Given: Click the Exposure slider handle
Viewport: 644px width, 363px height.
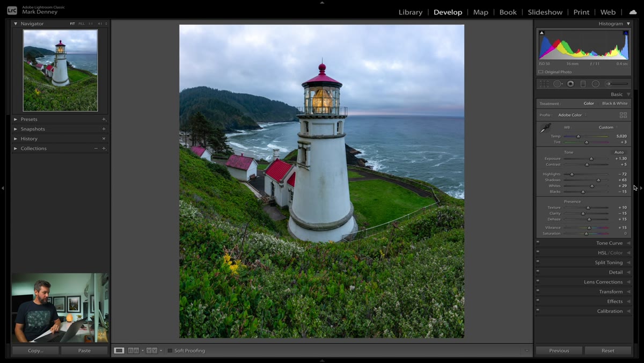Looking at the screenshot, I should (x=591, y=159).
